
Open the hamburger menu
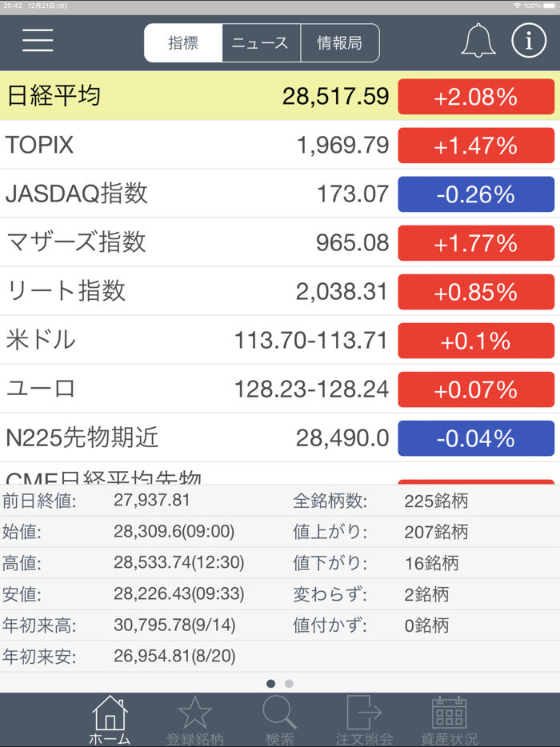pos(37,41)
